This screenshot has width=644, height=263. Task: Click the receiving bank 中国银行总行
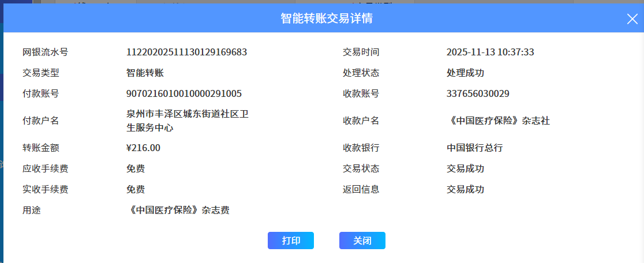coord(474,148)
